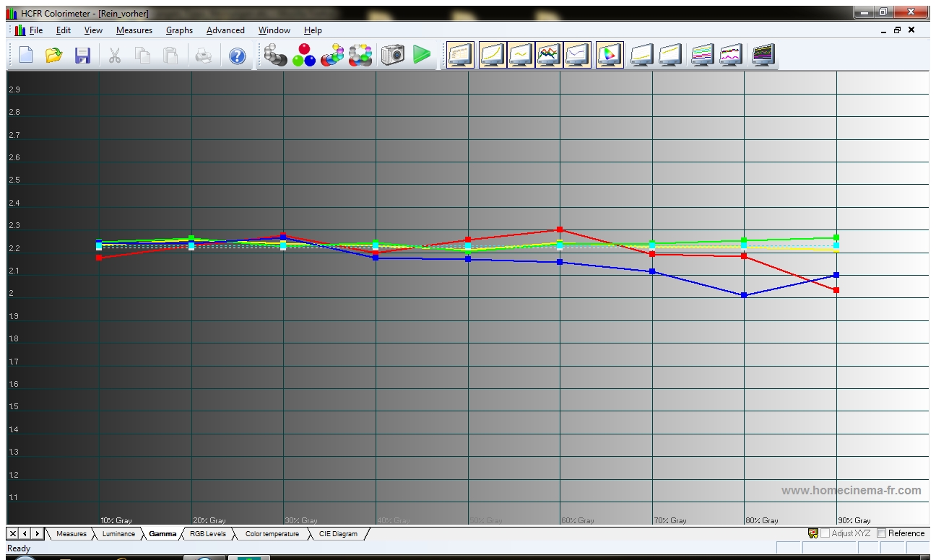This screenshot has height=560, width=936.
Task: Save the measurement file via floppy icon
Action: 82,56
